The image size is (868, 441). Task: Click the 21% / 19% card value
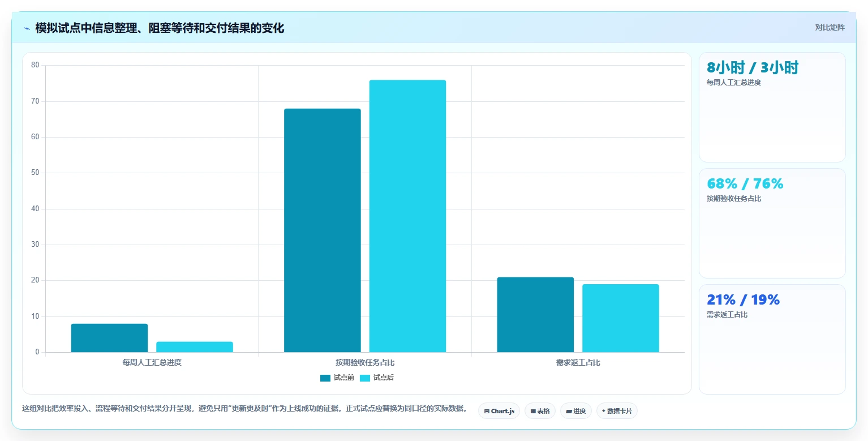[x=743, y=299]
